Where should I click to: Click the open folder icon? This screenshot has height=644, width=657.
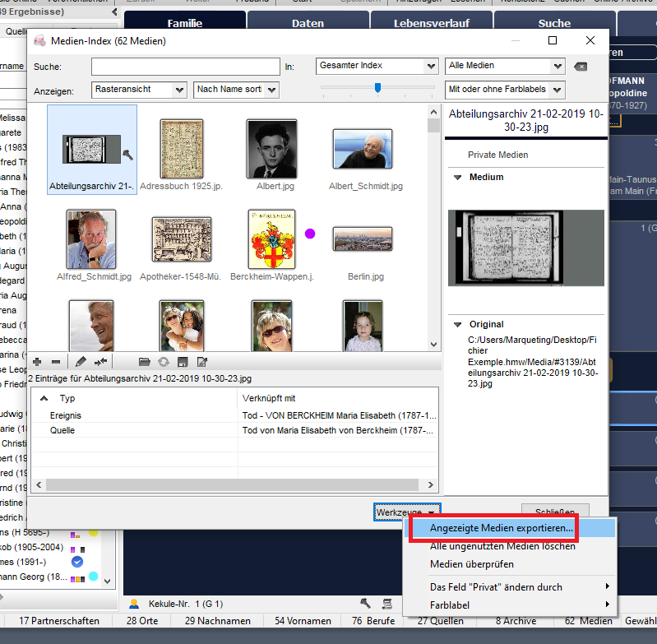click(144, 361)
